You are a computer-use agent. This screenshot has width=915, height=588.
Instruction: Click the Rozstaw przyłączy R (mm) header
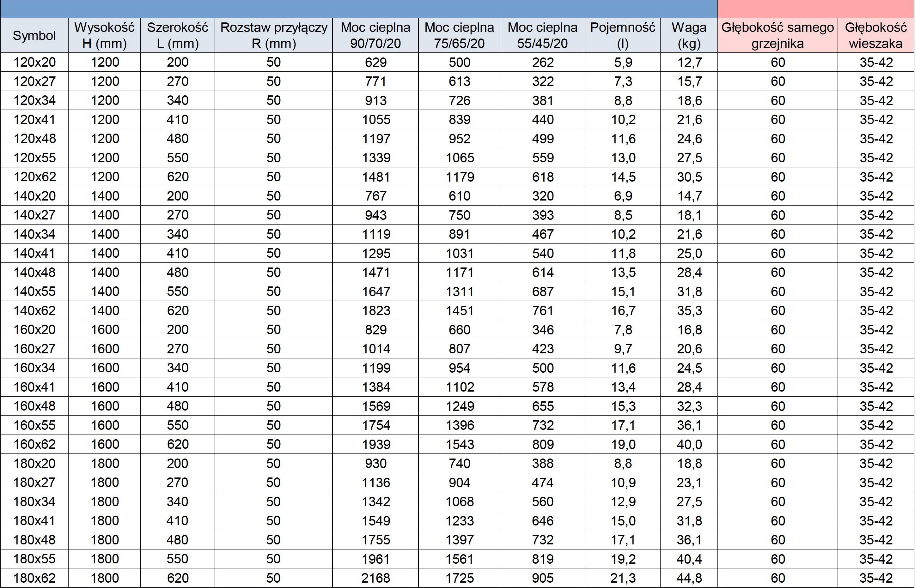click(273, 35)
